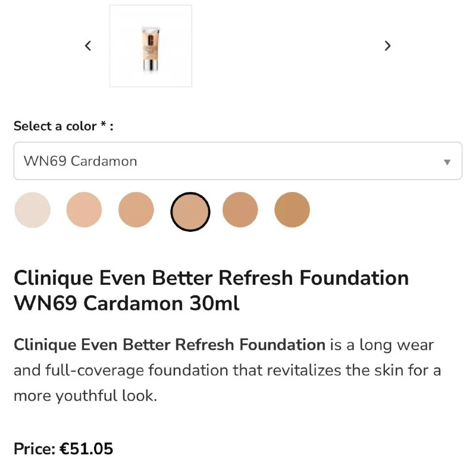Pick the pale peach second swatch

pos(84,210)
